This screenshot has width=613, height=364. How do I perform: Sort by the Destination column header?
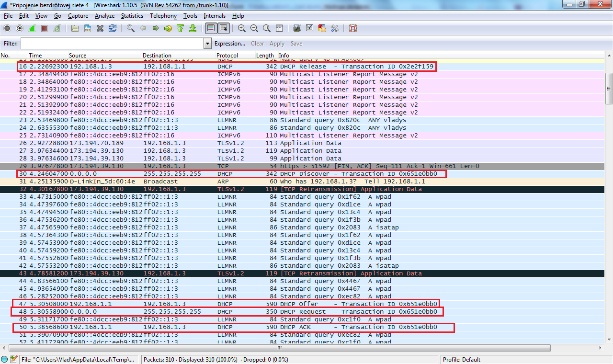pyautogui.click(x=157, y=56)
